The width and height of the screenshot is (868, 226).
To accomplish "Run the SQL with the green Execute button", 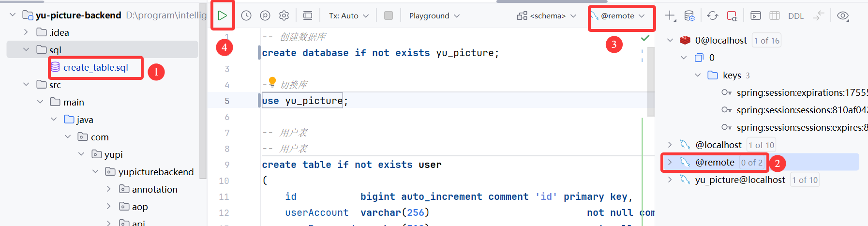I will point(222,15).
